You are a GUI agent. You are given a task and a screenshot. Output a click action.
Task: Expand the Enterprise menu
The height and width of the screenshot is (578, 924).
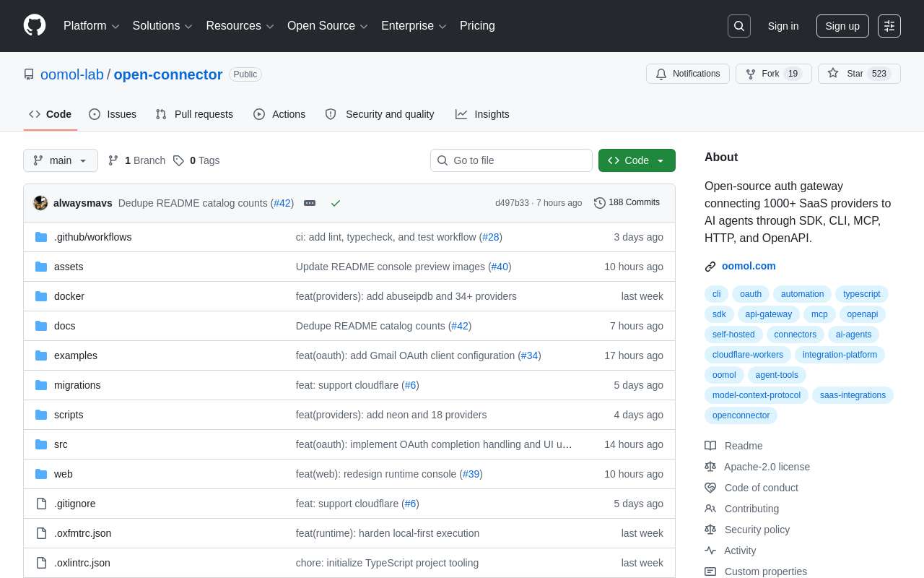pos(414,26)
